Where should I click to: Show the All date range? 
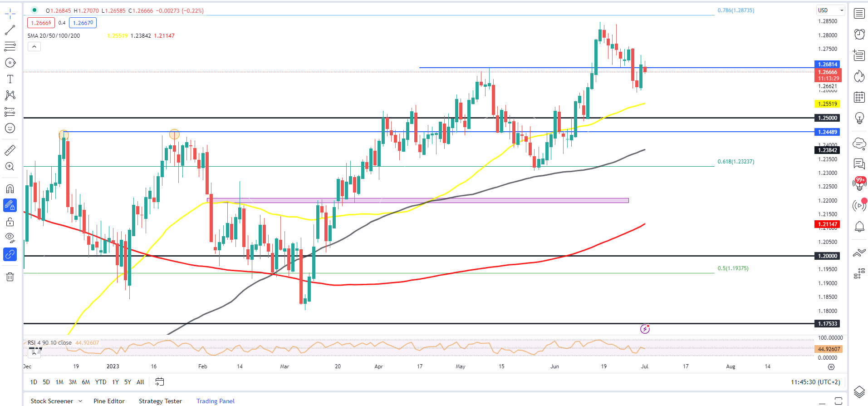coord(140,382)
